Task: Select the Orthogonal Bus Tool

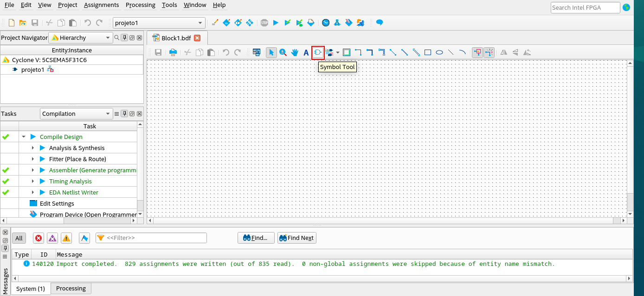Action: click(x=370, y=52)
